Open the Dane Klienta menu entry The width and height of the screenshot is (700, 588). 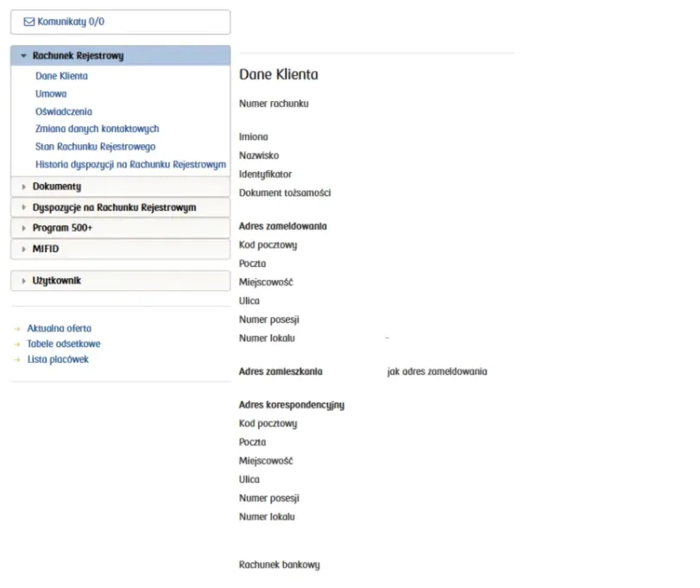click(61, 76)
